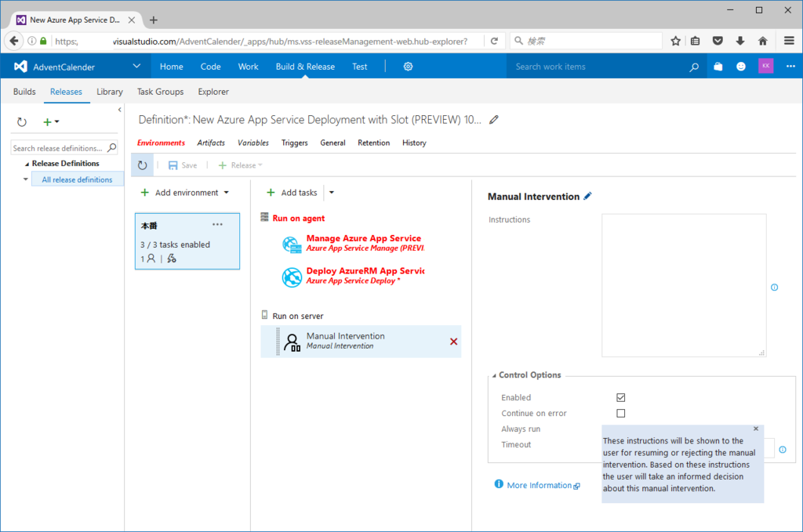The height and width of the screenshot is (532, 803).
Task: Select the Deploy AzureRM App Service task icon
Action: click(292, 277)
